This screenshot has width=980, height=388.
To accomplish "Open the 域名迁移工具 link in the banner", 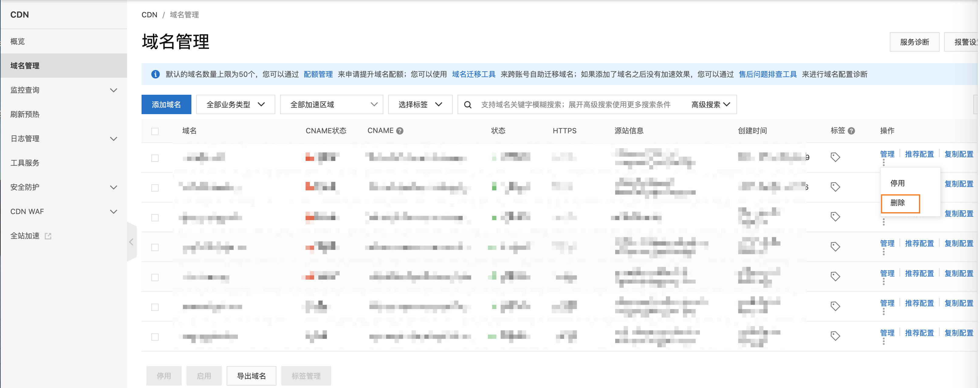I will (x=474, y=74).
